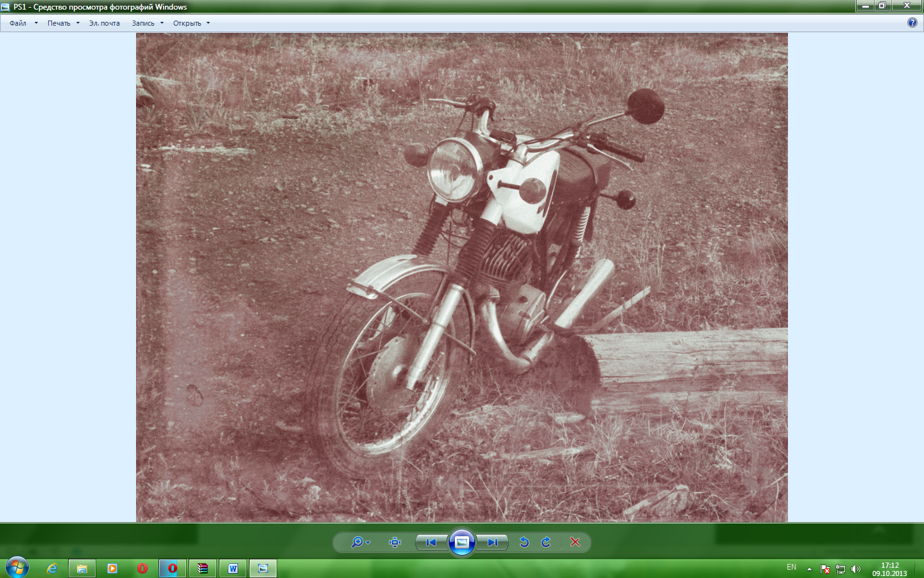Click the EN input language indicator
Image resolution: width=924 pixels, height=578 pixels.
click(791, 568)
